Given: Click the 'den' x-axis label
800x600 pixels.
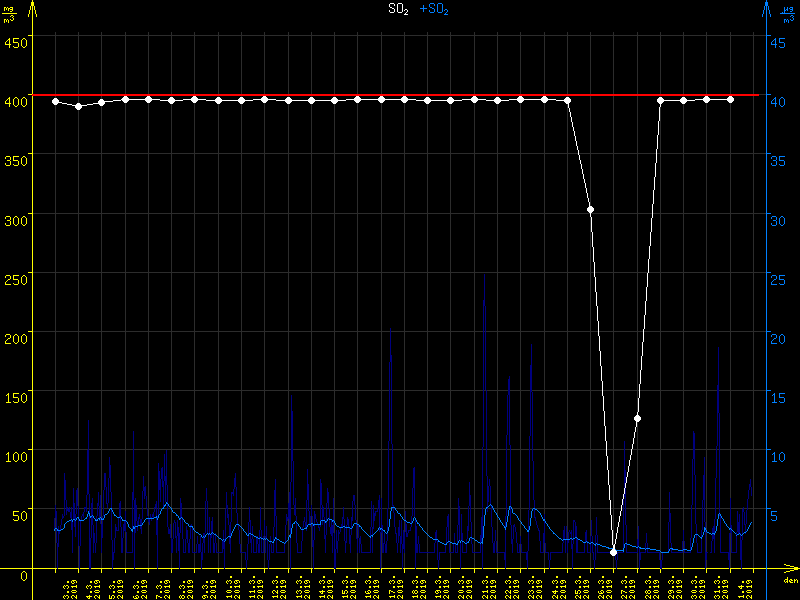Looking at the screenshot, I should (x=790, y=582).
